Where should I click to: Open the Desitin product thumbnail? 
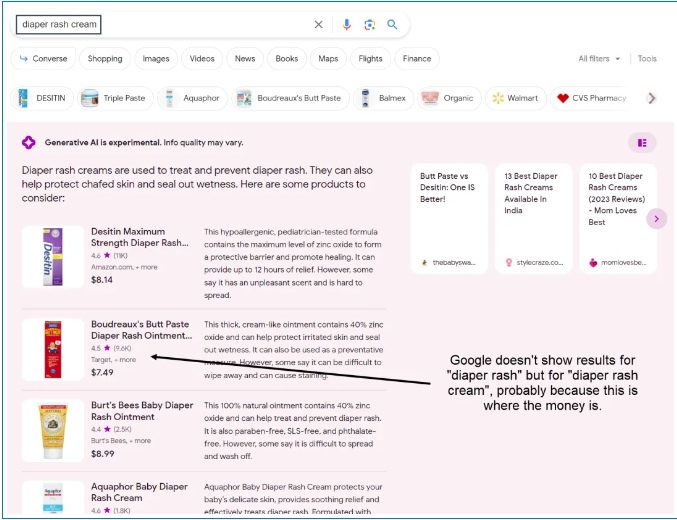(53, 257)
